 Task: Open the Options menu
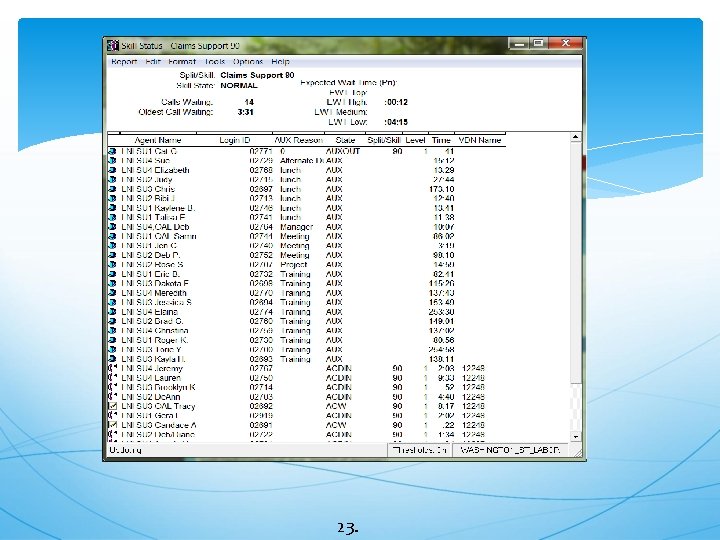[248, 62]
